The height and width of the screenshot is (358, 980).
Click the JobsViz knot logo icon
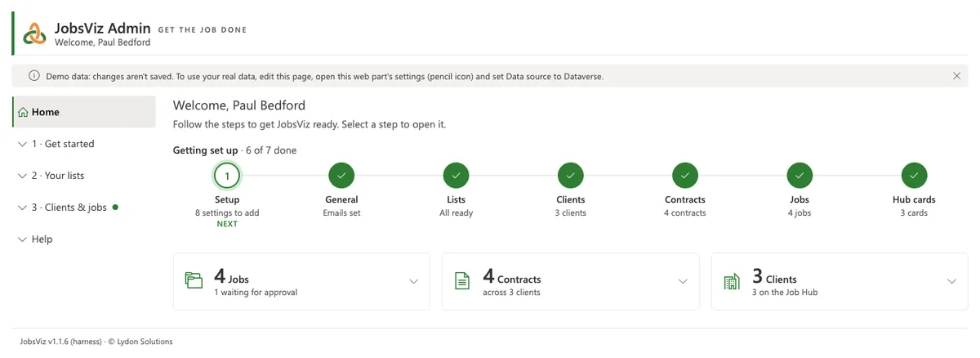pos(34,34)
